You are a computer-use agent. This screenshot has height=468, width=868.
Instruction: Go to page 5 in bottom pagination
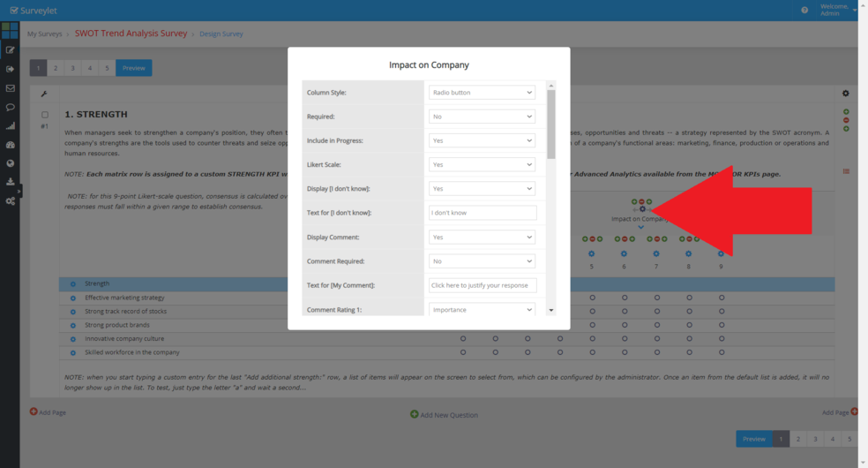849,439
